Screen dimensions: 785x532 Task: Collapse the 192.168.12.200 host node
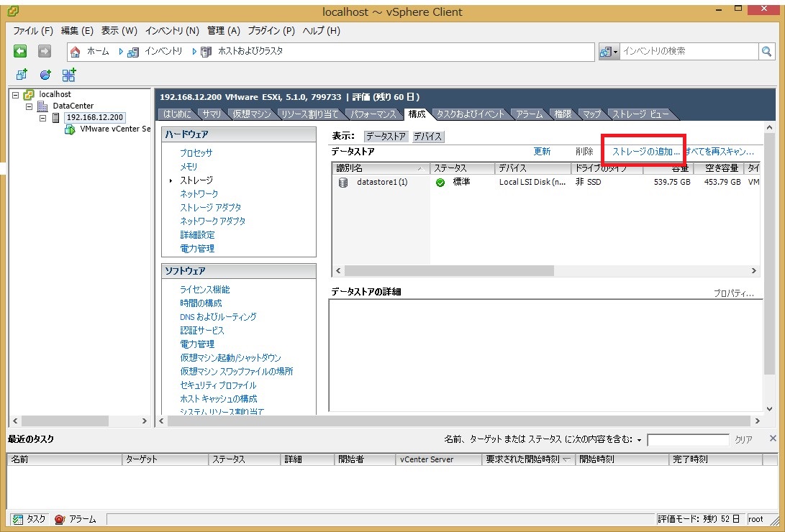[x=42, y=118]
